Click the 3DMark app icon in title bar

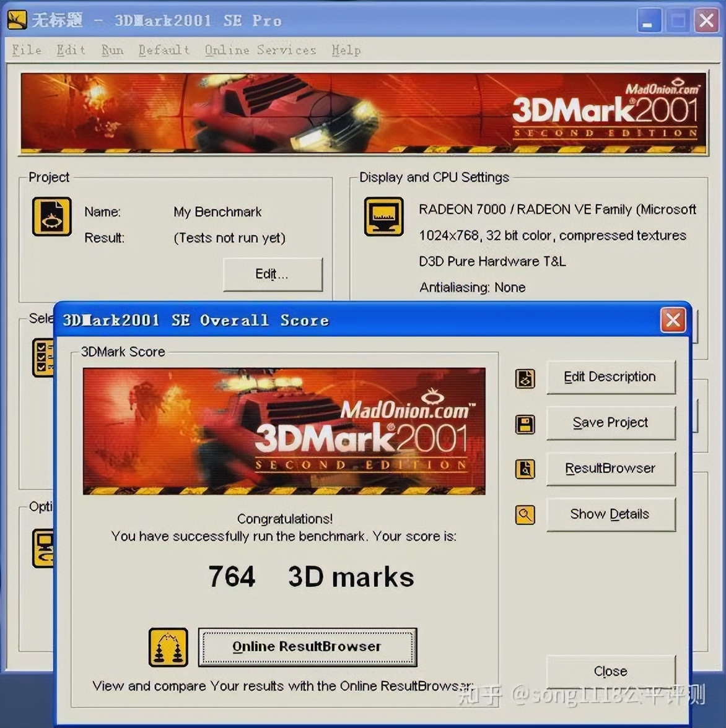click(17, 20)
